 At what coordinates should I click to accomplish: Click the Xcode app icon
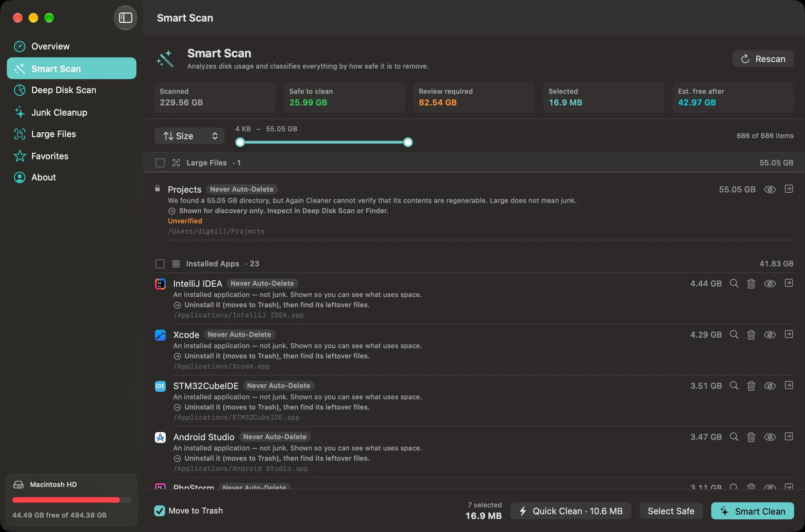point(160,335)
